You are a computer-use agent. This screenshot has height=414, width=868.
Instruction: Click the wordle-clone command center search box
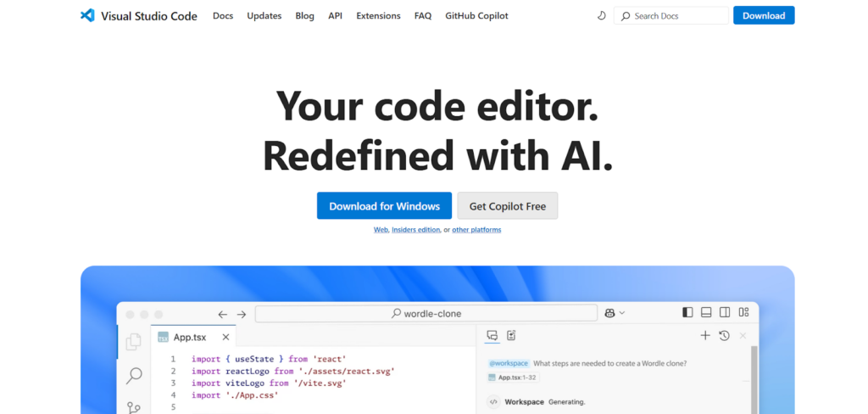click(426, 313)
